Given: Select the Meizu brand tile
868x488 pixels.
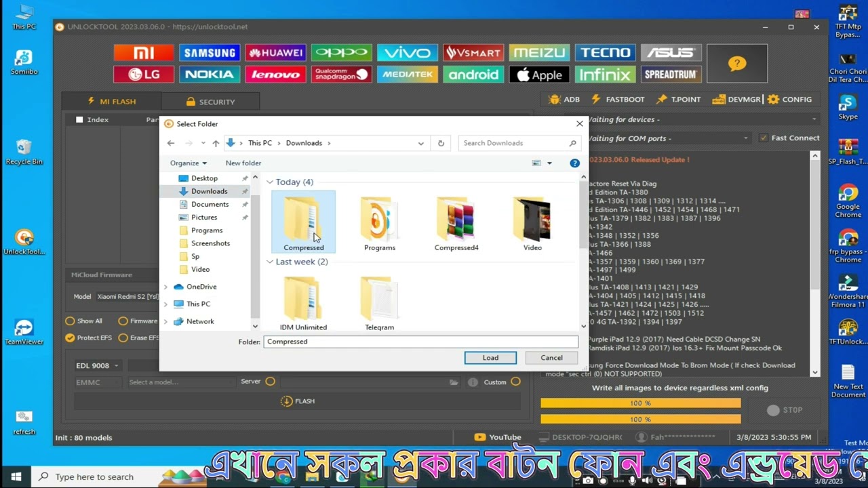Looking at the screenshot, I should click(x=539, y=53).
